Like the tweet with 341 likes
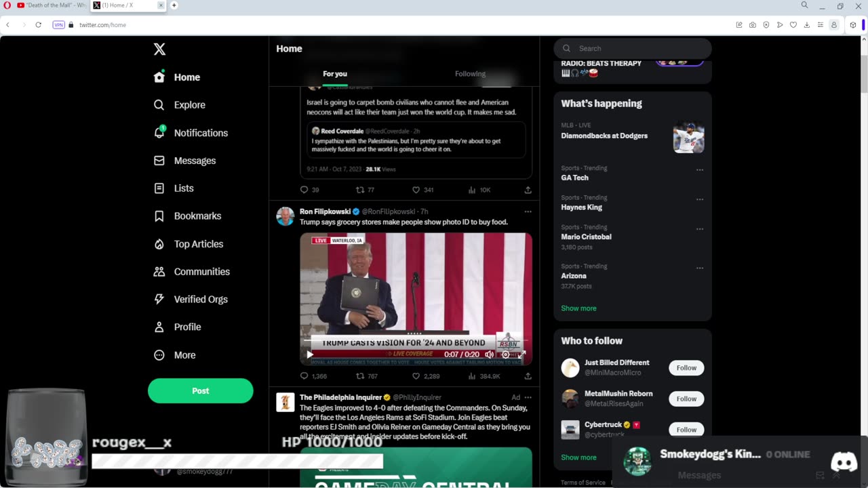 coord(416,190)
